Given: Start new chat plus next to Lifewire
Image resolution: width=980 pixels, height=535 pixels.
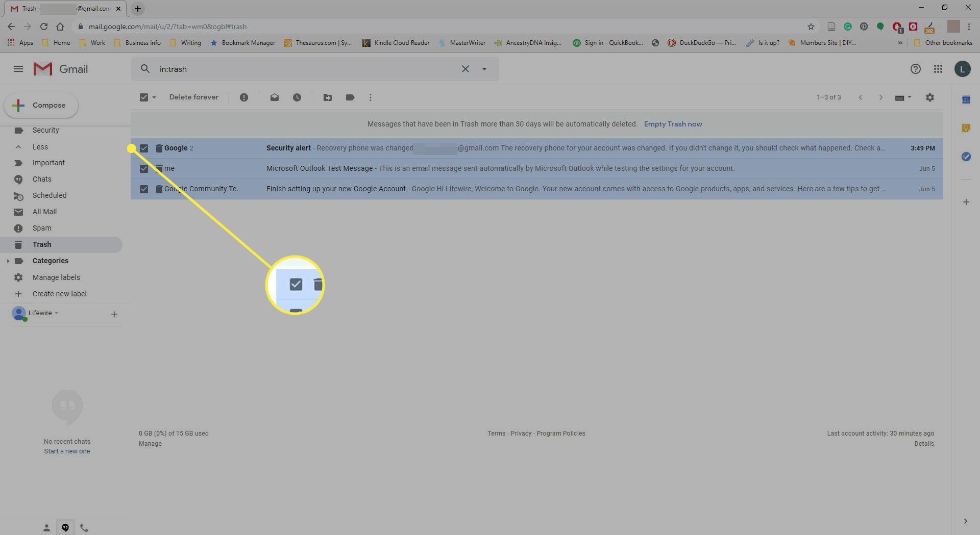Looking at the screenshot, I should click(x=114, y=314).
